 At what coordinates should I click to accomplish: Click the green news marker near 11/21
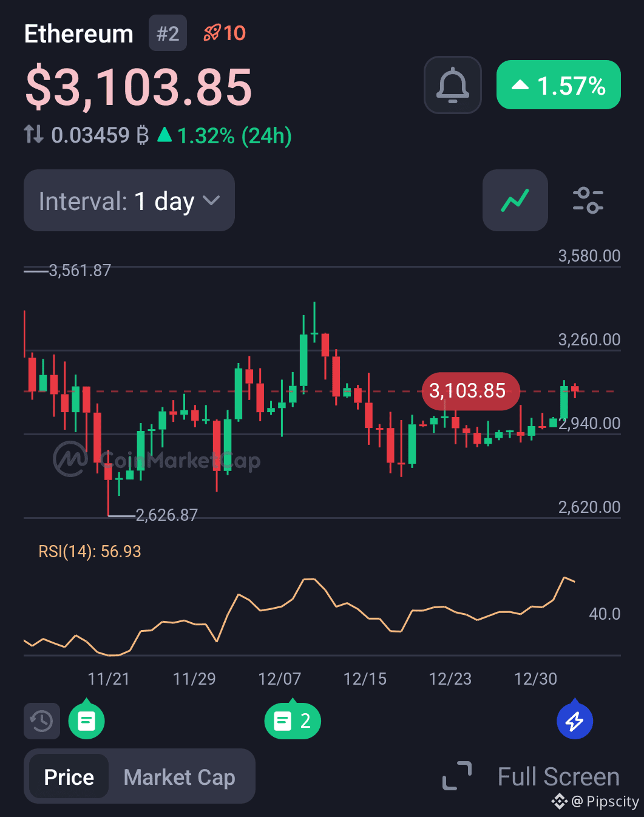(86, 721)
